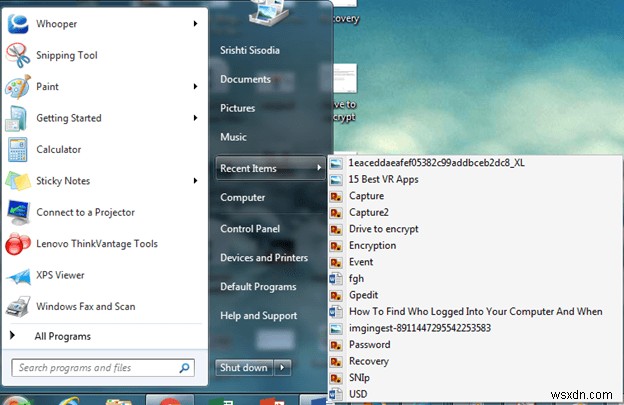Open Control Panel
The height and width of the screenshot is (405, 624).
(x=250, y=229)
